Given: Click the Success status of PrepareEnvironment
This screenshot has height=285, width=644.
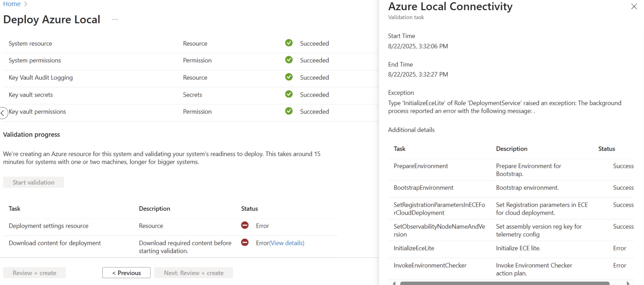Looking at the screenshot, I should pos(623,166).
